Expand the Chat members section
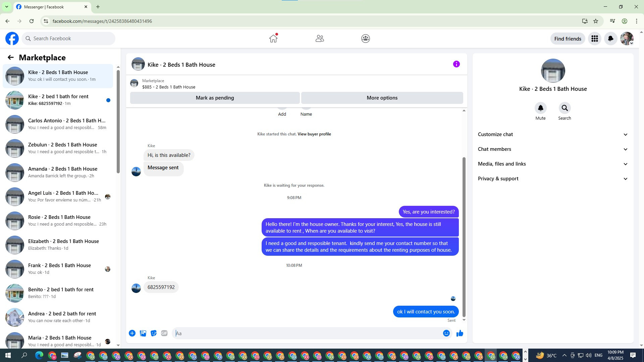Image resolution: width=644 pixels, height=362 pixels. click(x=552, y=149)
